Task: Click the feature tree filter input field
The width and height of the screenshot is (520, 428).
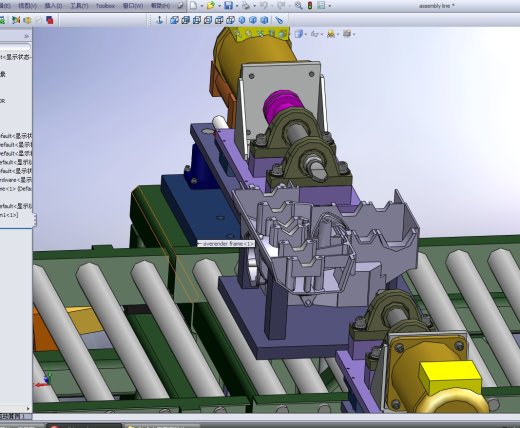Action: coord(15,47)
